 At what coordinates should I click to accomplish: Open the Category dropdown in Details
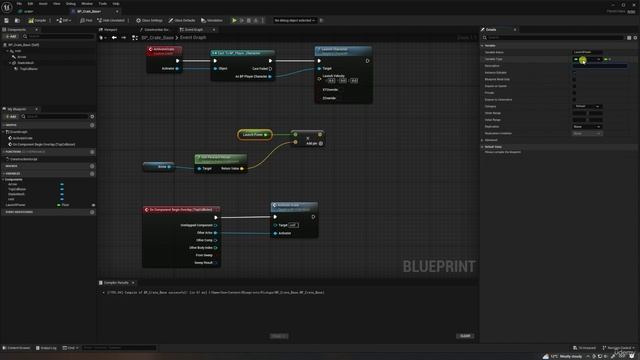587,107
